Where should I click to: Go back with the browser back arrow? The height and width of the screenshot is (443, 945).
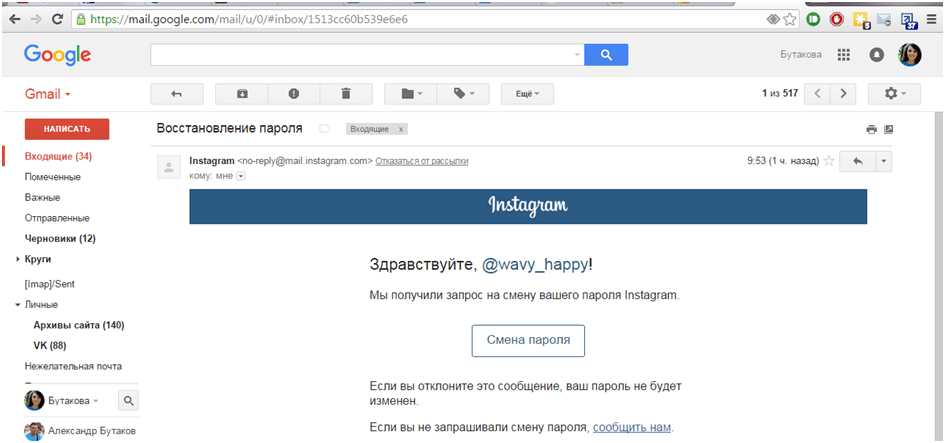14,19
